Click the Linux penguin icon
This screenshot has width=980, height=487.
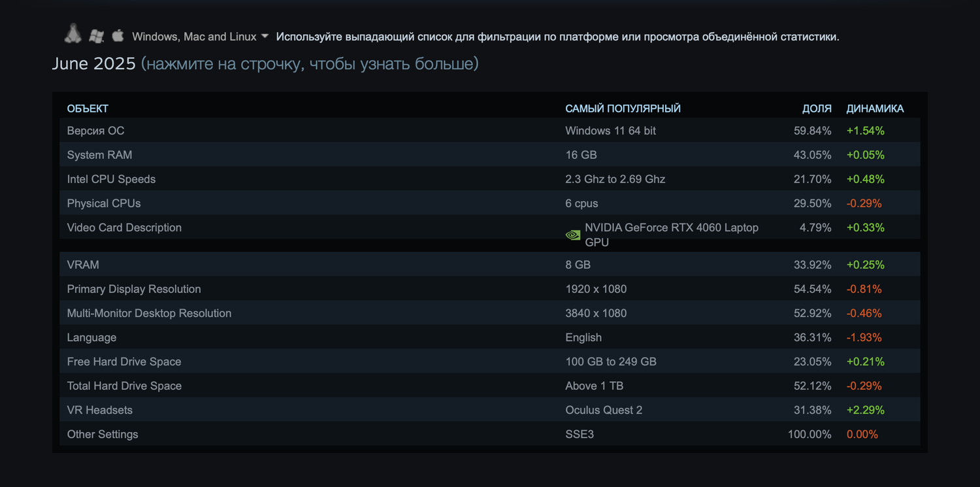[x=73, y=34]
